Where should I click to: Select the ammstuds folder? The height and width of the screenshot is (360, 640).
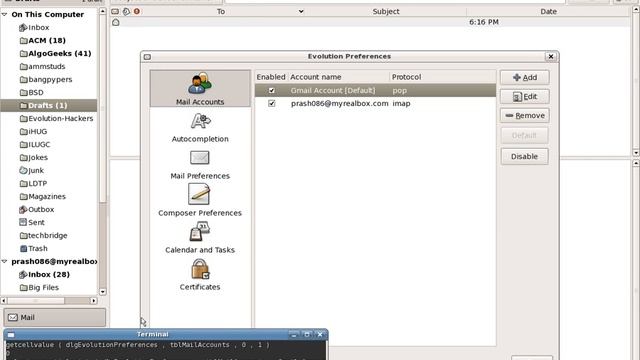[x=42, y=67]
